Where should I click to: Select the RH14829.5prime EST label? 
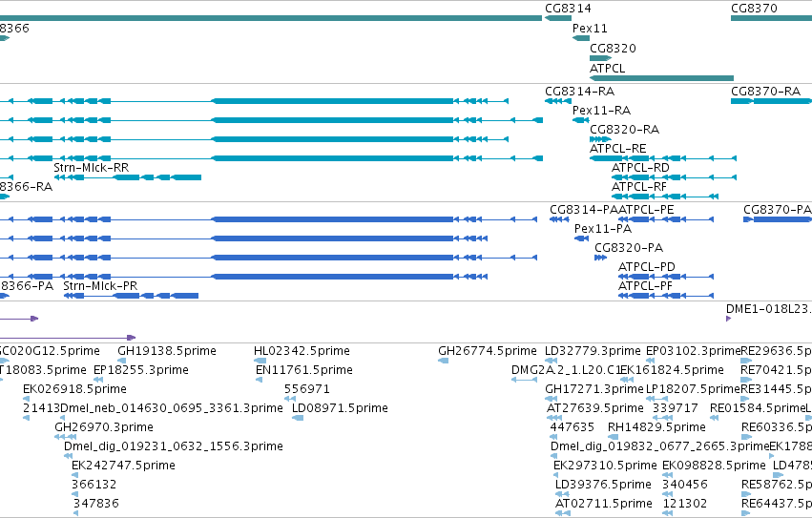(656, 428)
